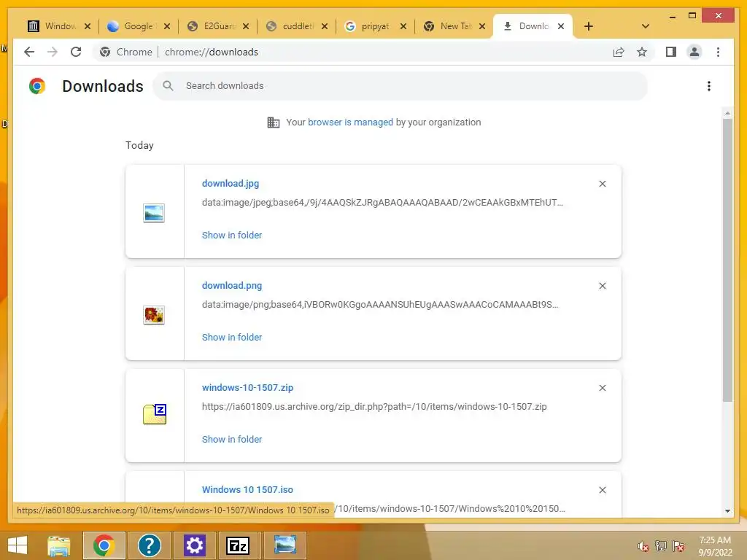Click the page vertical scrollbar thumb
The width and height of the screenshot is (747, 560).
coord(727,260)
